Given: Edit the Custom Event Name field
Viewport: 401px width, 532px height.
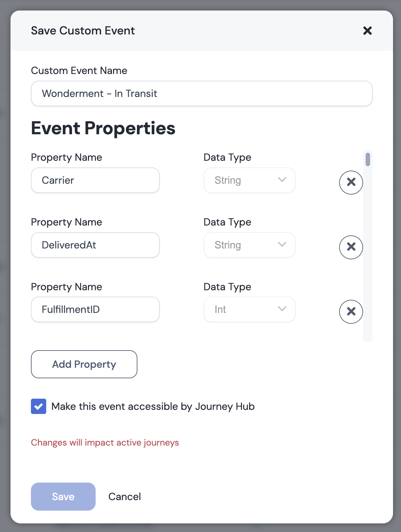Looking at the screenshot, I should click(202, 93).
